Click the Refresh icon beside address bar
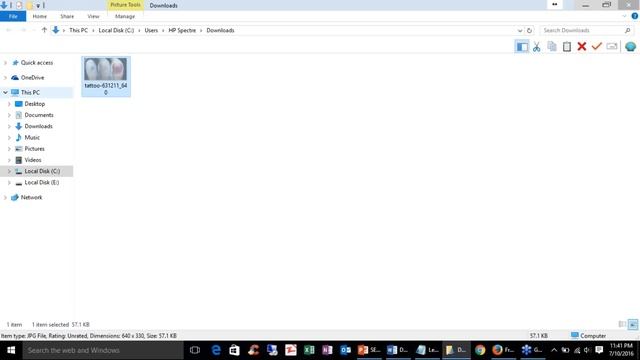The image size is (640, 360). point(529,31)
